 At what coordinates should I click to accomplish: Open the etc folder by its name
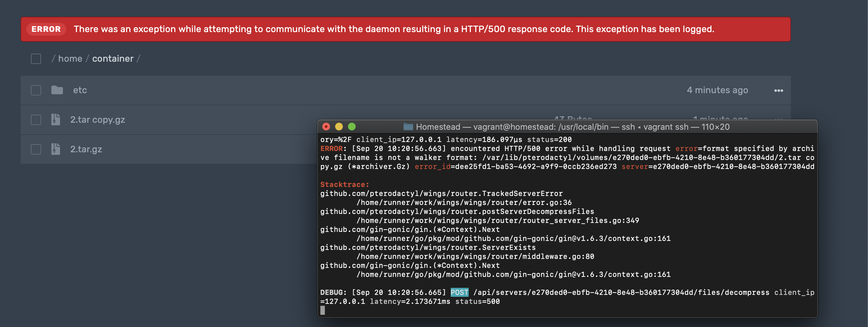[80, 90]
